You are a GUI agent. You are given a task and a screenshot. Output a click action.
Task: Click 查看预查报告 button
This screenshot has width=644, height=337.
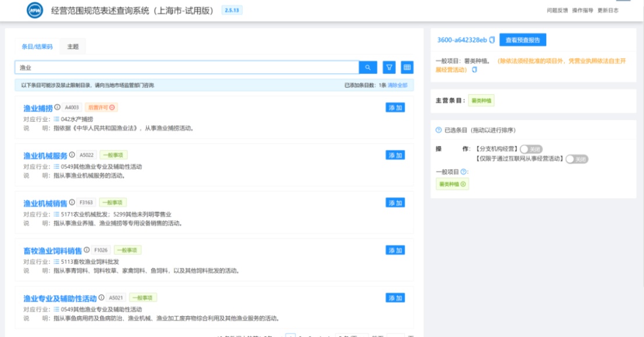pyautogui.click(x=523, y=40)
